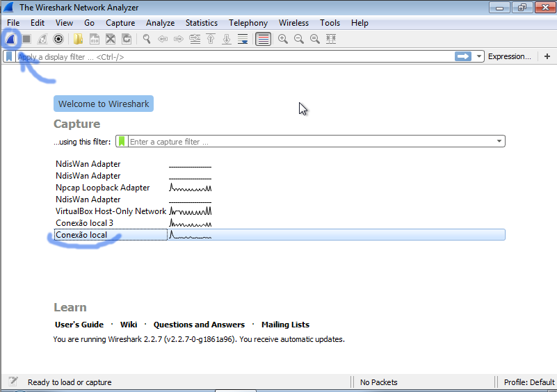
Task: Restore down the Wireshark window
Action: pos(522,8)
